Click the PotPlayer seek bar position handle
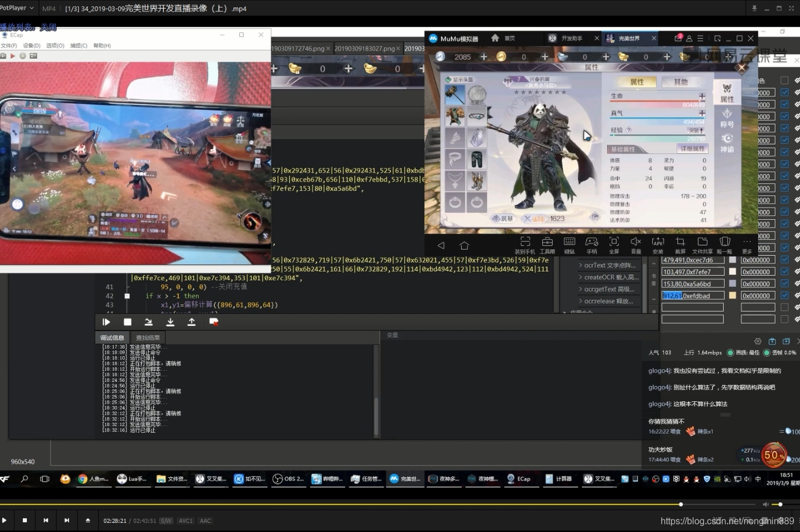Screen dimensions: 800x532 pyautogui.click(x=681, y=504)
